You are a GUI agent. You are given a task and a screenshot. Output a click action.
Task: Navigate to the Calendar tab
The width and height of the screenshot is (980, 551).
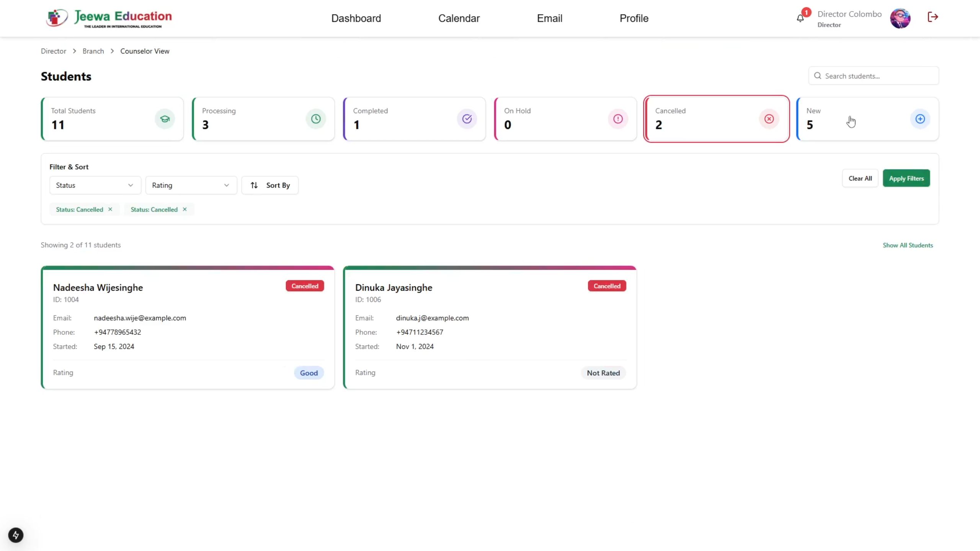pyautogui.click(x=459, y=18)
